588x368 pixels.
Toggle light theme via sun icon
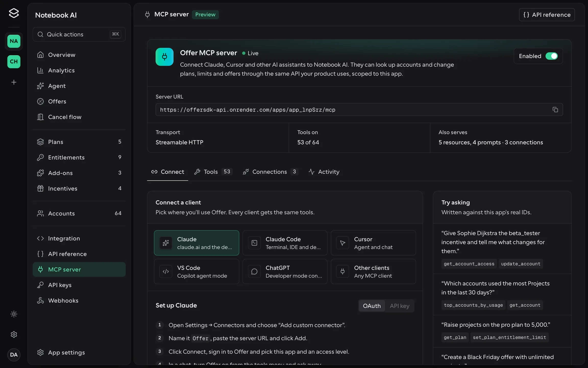(14, 314)
